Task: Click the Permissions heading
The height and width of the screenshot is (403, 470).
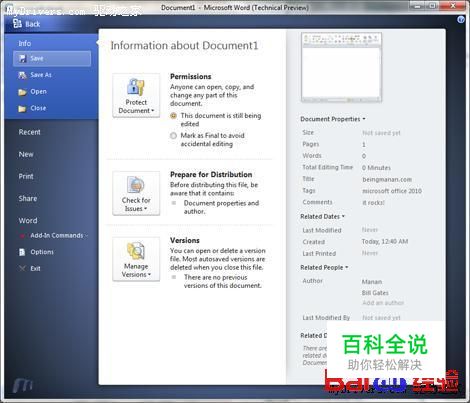Action: (x=191, y=77)
